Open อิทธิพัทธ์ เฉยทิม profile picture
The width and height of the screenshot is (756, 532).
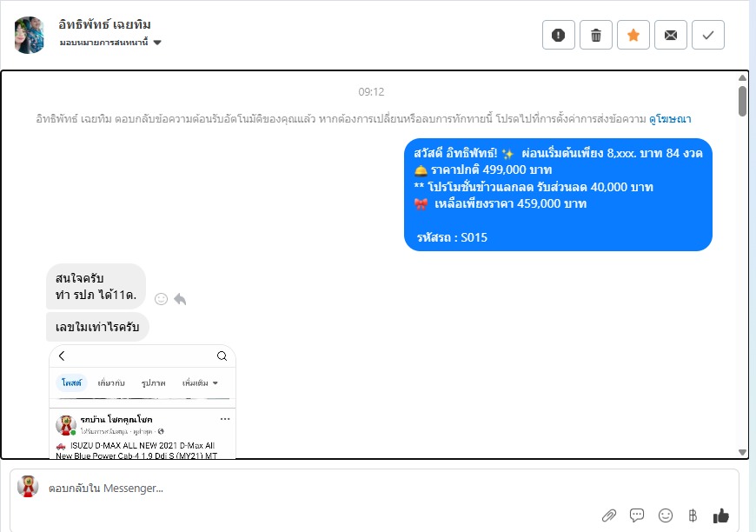click(30, 35)
